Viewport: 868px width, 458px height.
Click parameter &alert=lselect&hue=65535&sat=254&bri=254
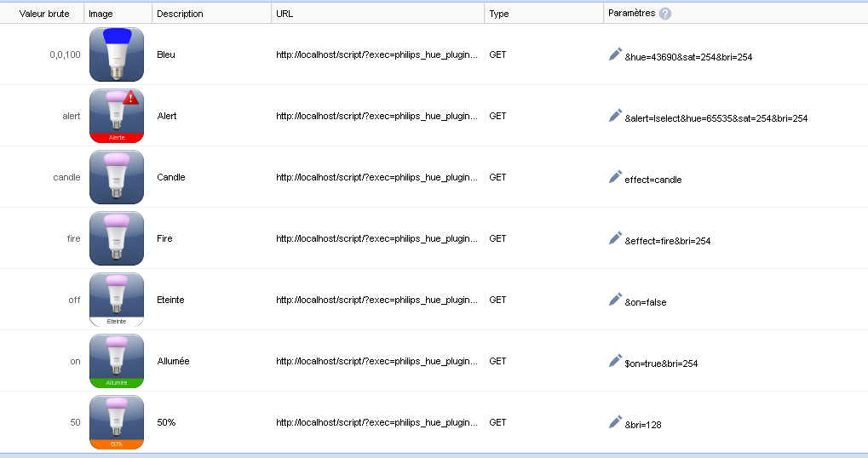716,118
